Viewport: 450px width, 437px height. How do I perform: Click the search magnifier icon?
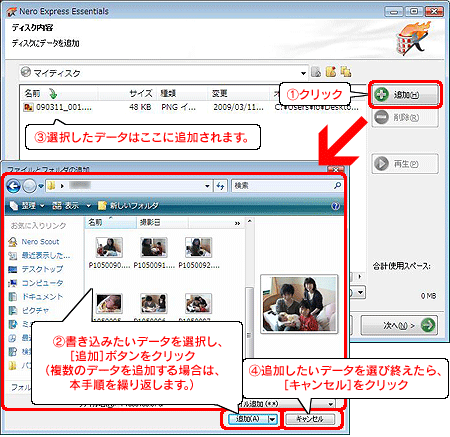point(337,185)
